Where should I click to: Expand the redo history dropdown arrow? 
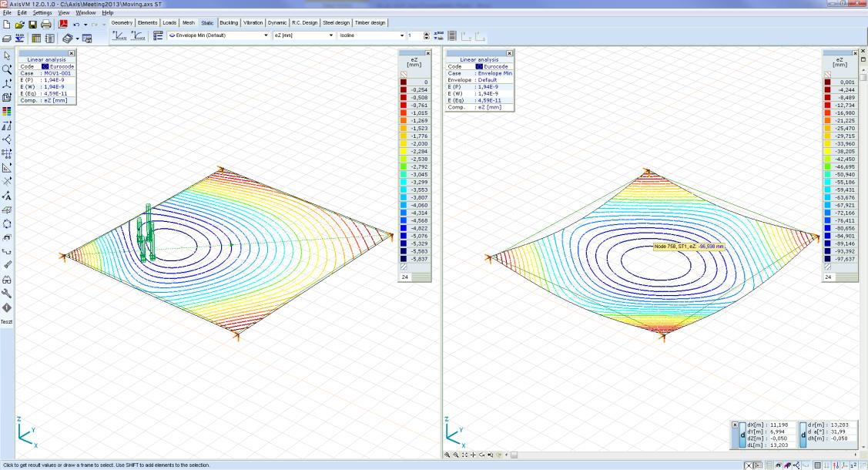tap(103, 25)
